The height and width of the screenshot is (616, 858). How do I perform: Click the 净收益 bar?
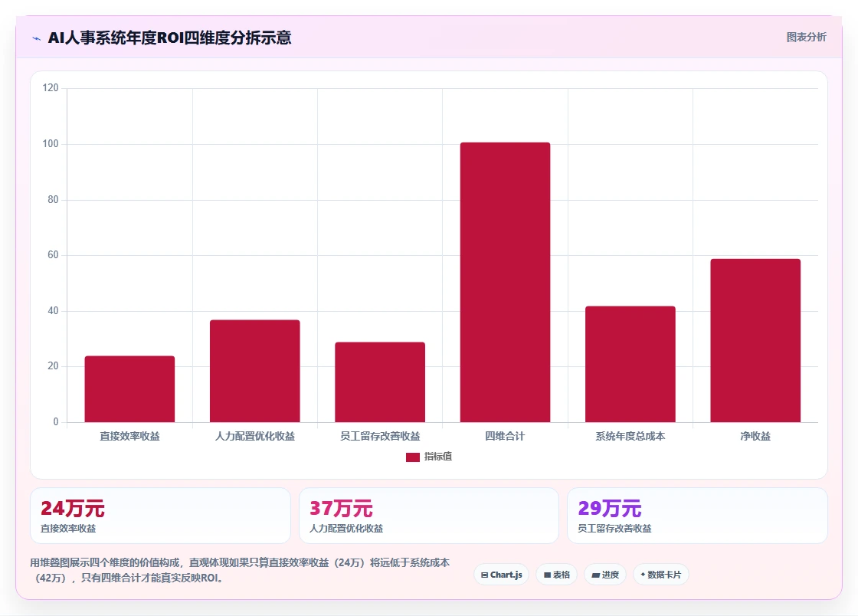tap(755, 340)
